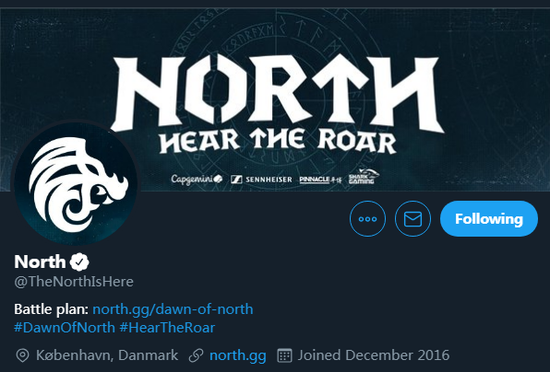Click the Shark Gaming sponsor logo

tap(364, 176)
